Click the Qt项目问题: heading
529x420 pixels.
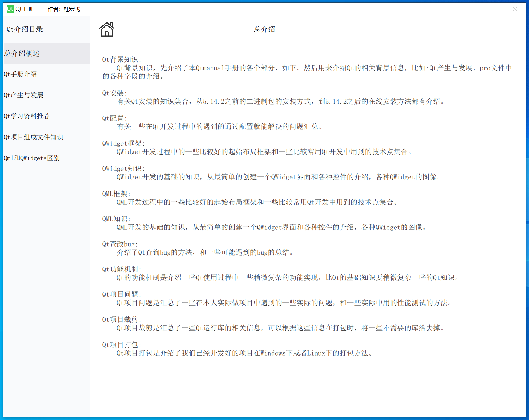122,294
